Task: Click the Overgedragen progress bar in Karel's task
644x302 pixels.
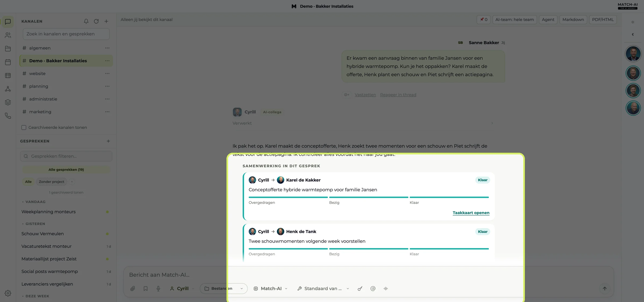Action: tap(288, 197)
